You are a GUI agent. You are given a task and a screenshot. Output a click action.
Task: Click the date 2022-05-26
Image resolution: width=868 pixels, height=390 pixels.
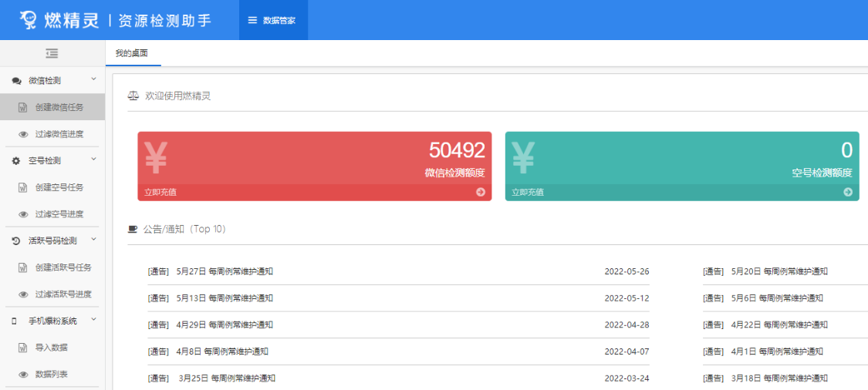pos(627,271)
